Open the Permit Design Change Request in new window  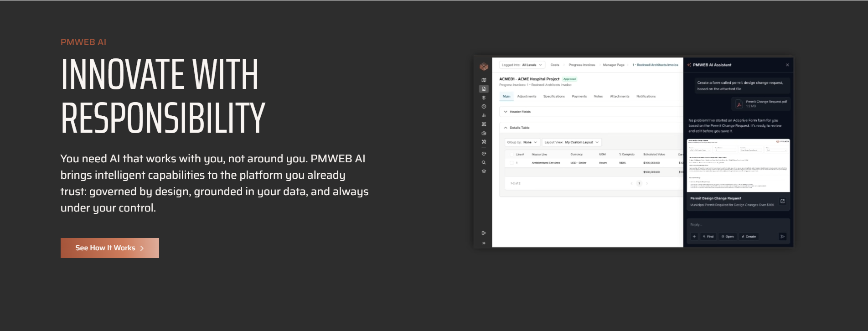(783, 201)
